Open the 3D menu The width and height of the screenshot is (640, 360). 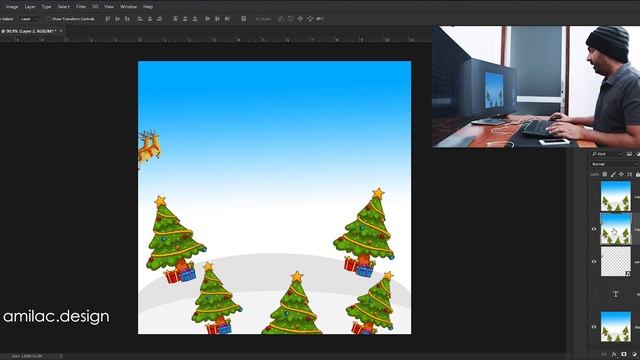click(95, 7)
